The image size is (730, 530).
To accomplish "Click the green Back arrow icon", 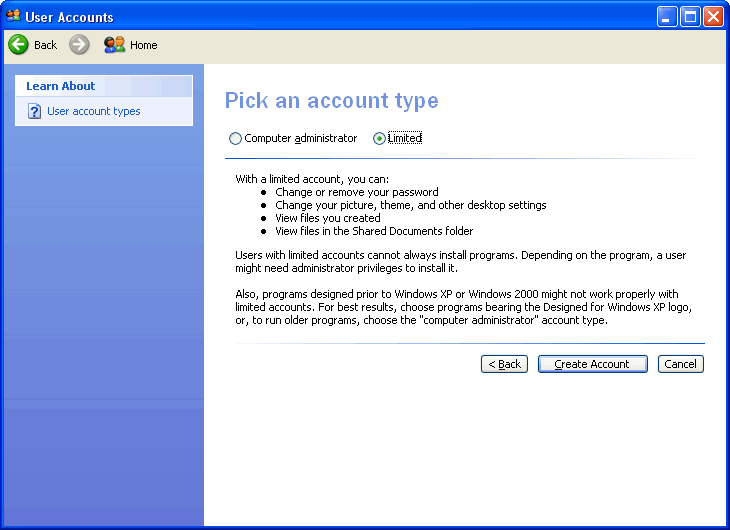I will [18, 45].
